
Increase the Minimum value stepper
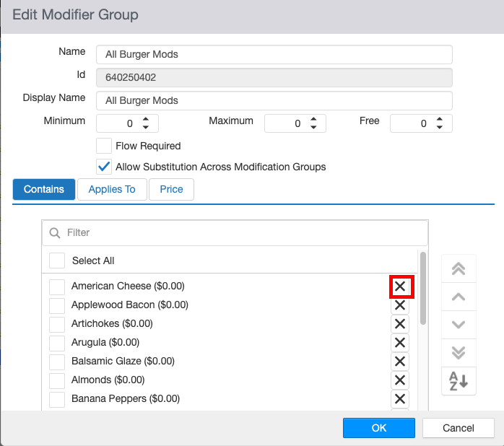point(146,119)
